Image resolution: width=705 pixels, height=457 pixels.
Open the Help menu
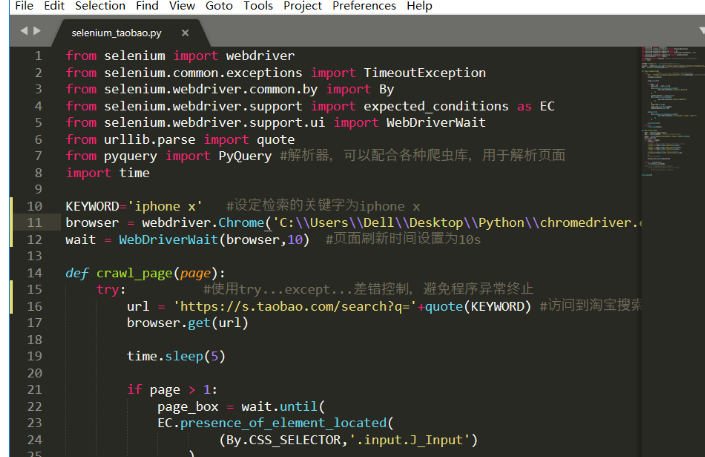click(419, 6)
